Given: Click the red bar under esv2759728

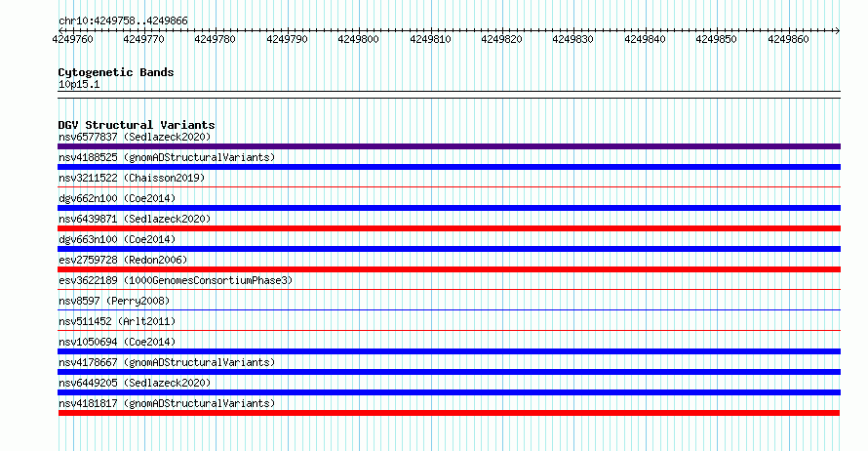Looking at the screenshot, I should point(449,269).
